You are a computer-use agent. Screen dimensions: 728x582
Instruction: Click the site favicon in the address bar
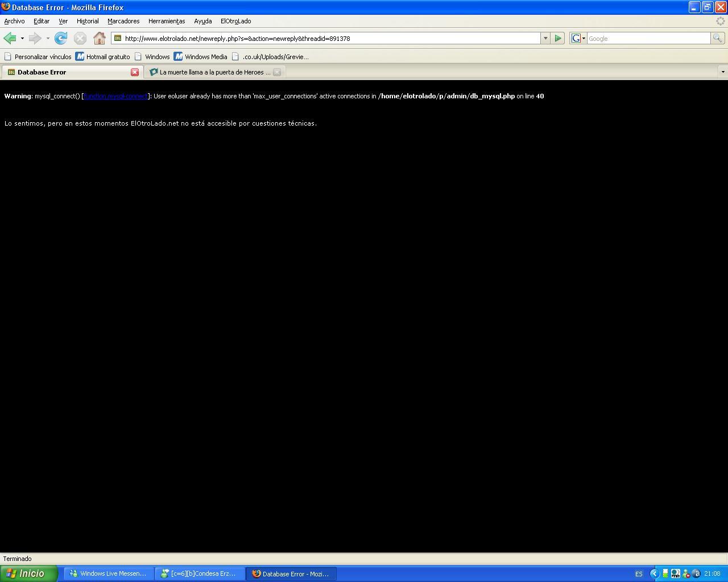(x=118, y=38)
